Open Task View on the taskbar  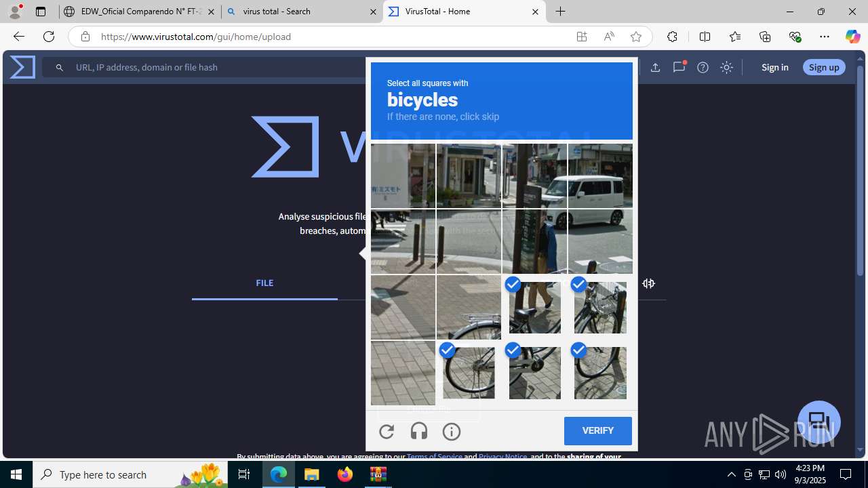[x=245, y=474]
